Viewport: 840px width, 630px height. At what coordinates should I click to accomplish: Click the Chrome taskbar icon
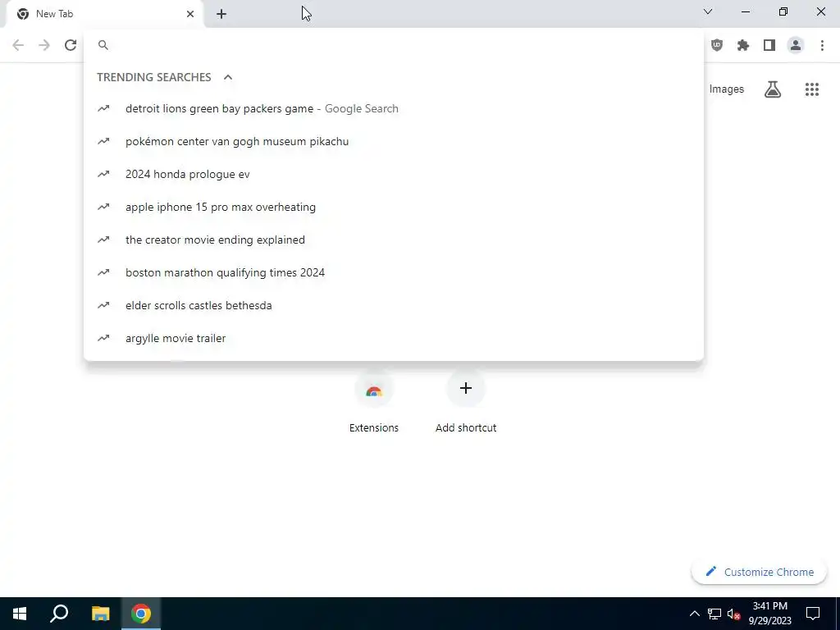(141, 614)
